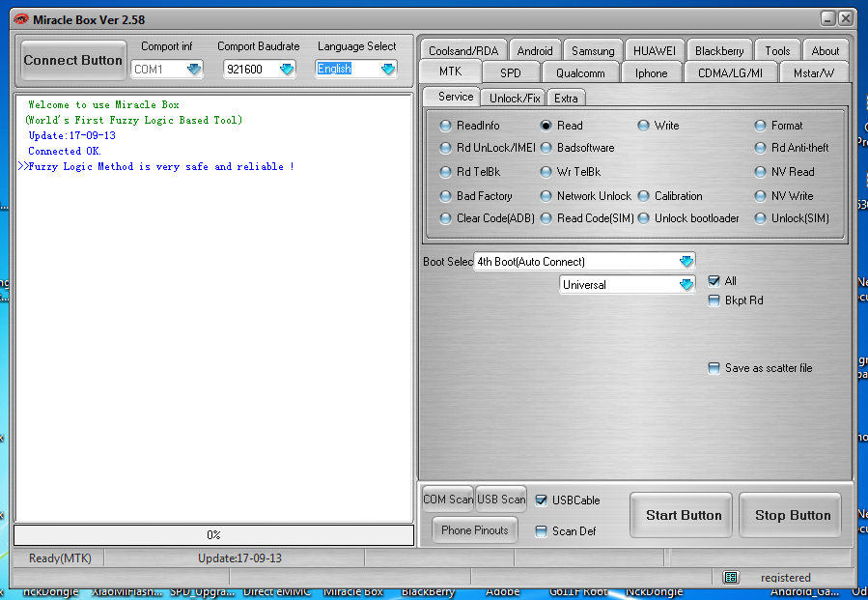Switch to the Samsung tab
The image size is (868, 600).
coord(593,50)
